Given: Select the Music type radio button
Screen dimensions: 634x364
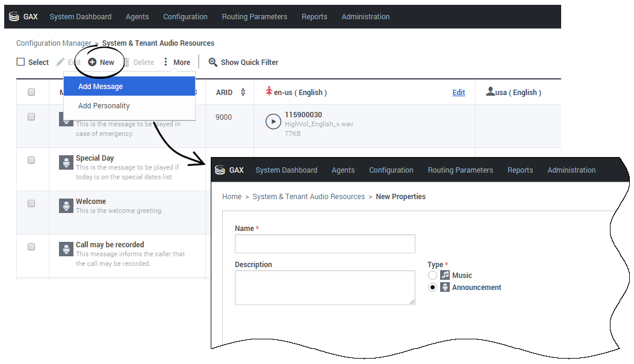Looking at the screenshot, I should pyautogui.click(x=432, y=275).
